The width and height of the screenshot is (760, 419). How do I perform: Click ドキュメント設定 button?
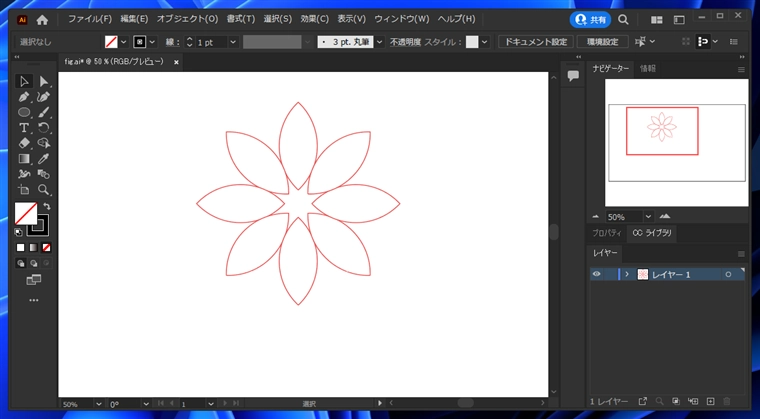click(536, 42)
